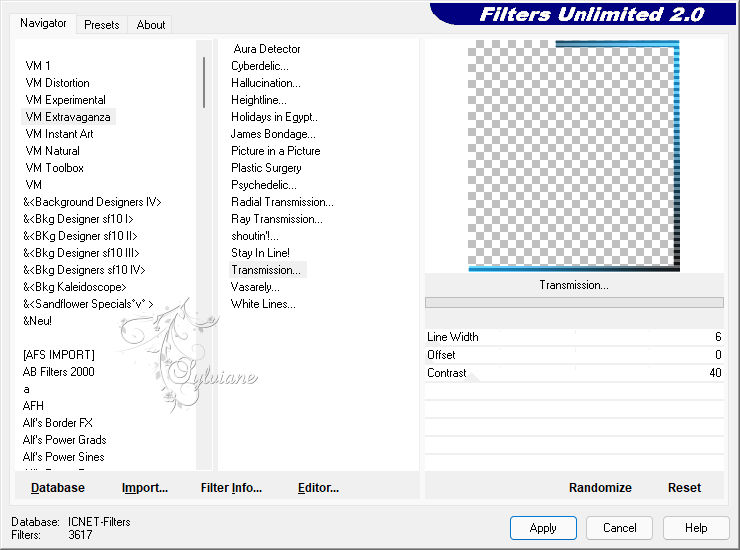Select &<Bkg Kaleidoscope> category
740x550 pixels.
[x=75, y=287]
